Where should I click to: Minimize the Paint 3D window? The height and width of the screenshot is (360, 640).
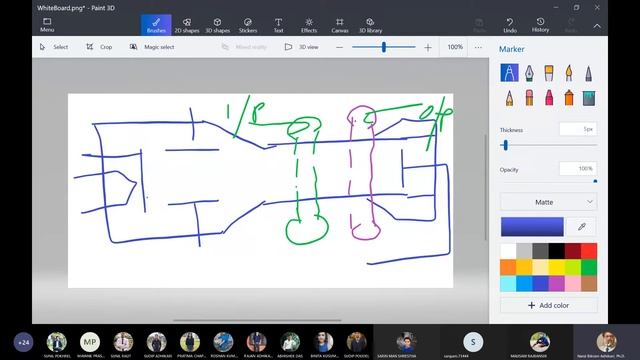556,7
